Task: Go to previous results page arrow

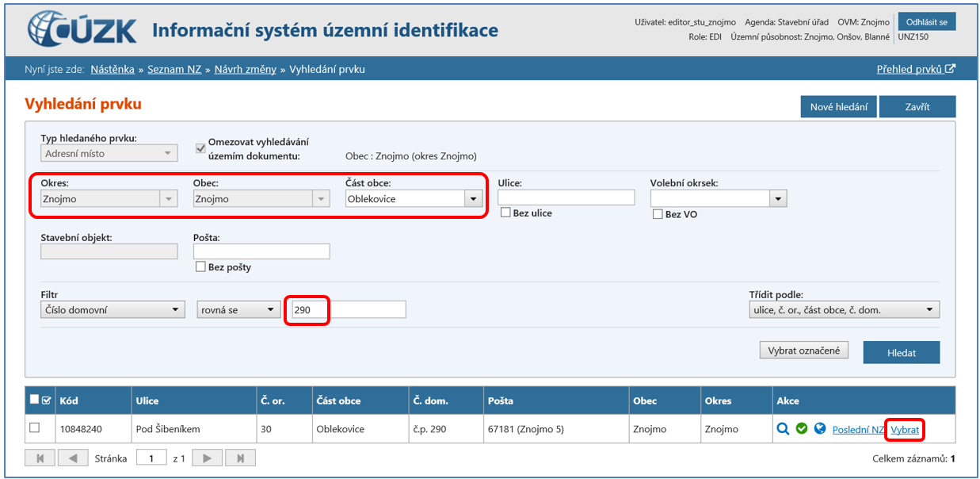Action: 73,458
